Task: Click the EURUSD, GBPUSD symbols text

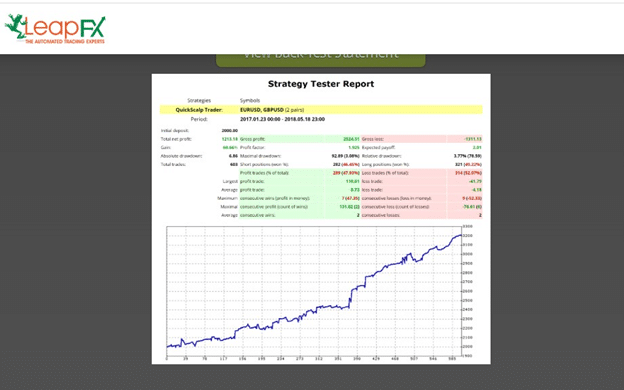Action: pos(262,110)
